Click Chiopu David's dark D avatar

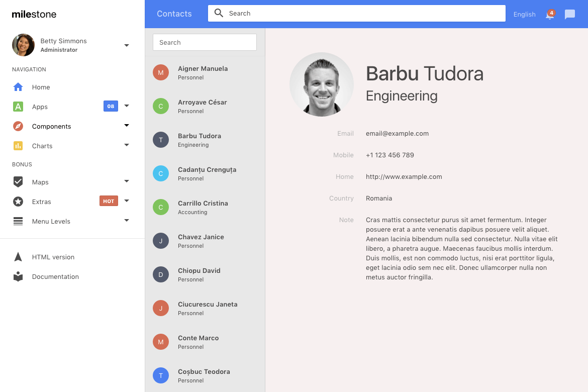(x=161, y=274)
